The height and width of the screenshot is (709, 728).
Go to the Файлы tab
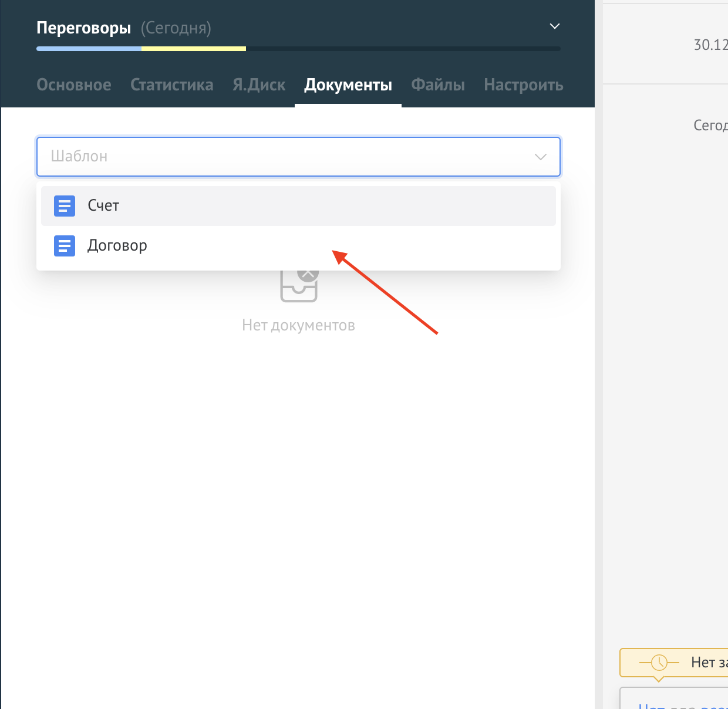coord(438,85)
